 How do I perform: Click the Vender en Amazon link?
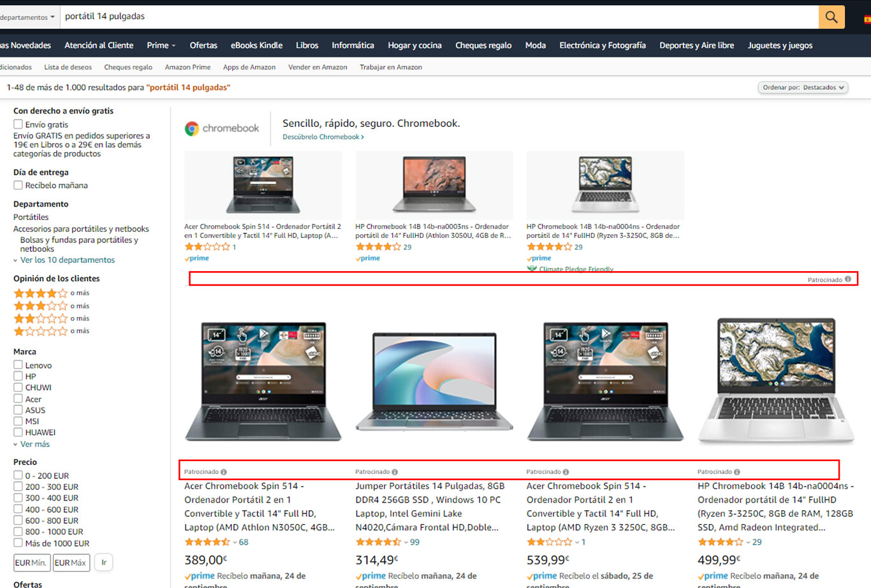318,67
